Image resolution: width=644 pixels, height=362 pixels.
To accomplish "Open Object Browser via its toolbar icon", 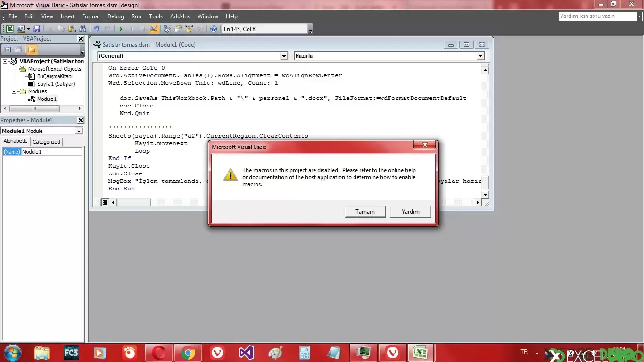I will pyautogui.click(x=189, y=29).
